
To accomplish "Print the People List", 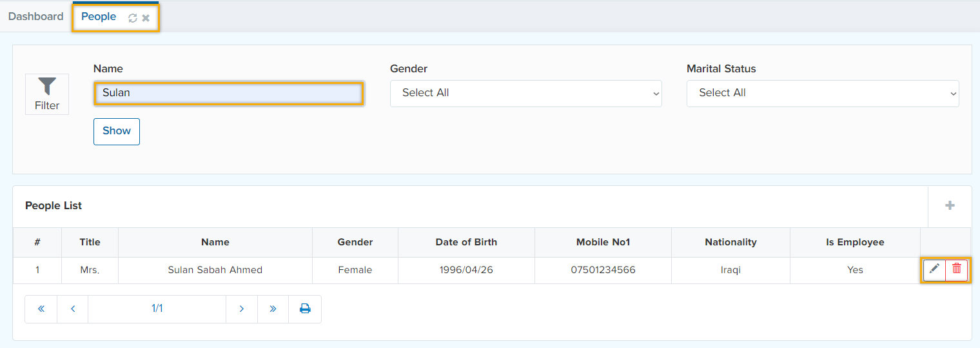I will (305, 309).
